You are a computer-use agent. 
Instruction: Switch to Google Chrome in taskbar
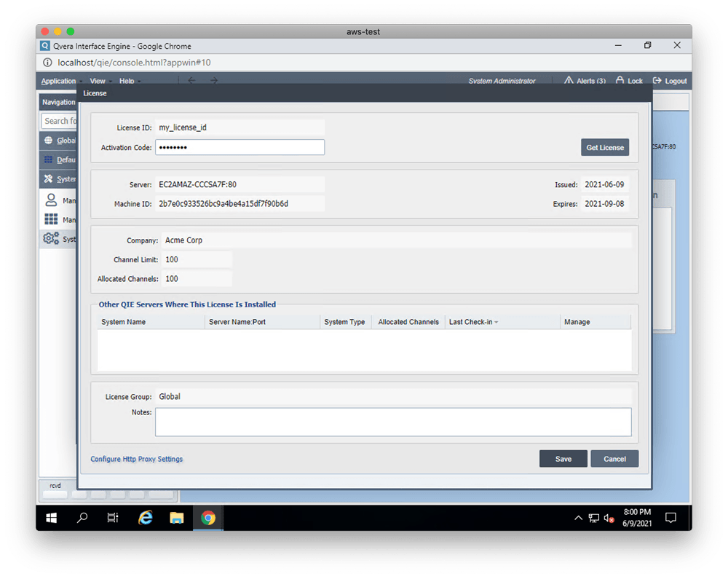[x=208, y=518]
